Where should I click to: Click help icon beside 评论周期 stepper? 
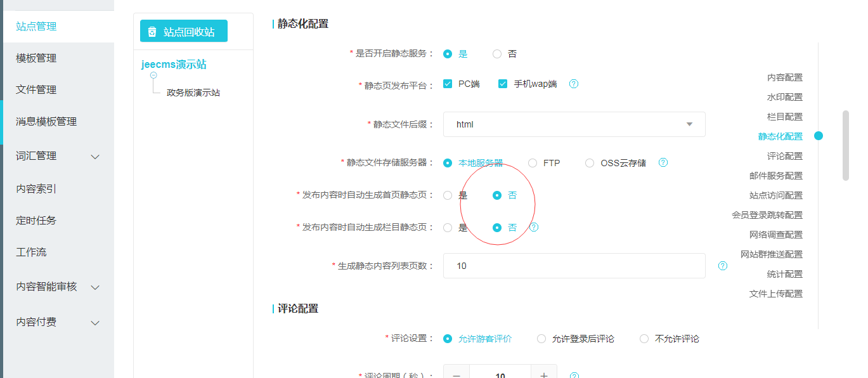point(574,375)
